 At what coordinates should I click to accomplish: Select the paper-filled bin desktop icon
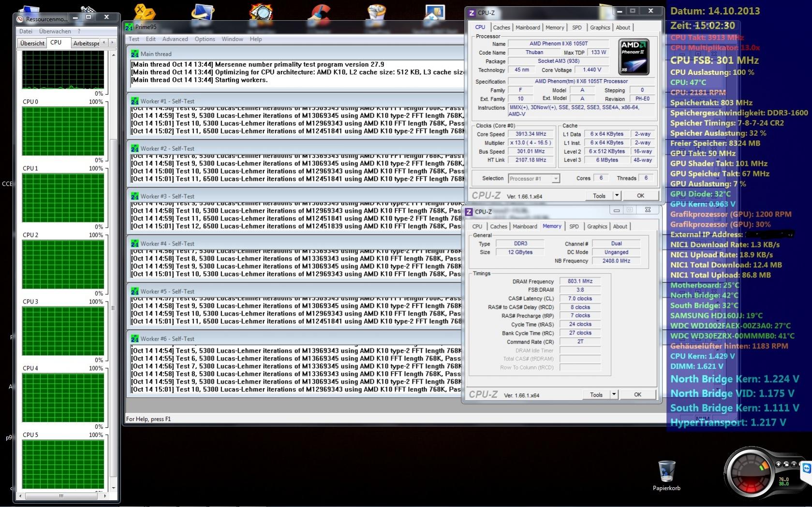(377, 12)
